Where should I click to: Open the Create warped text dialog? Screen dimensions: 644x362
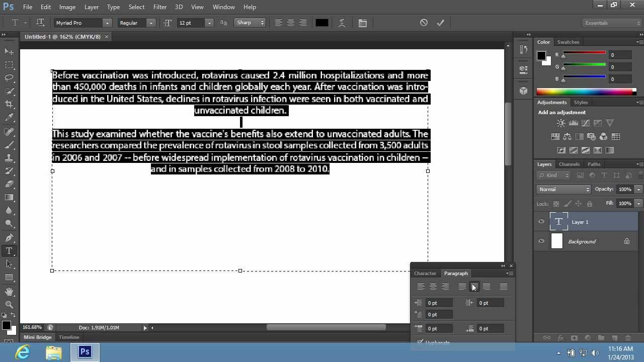342,23
